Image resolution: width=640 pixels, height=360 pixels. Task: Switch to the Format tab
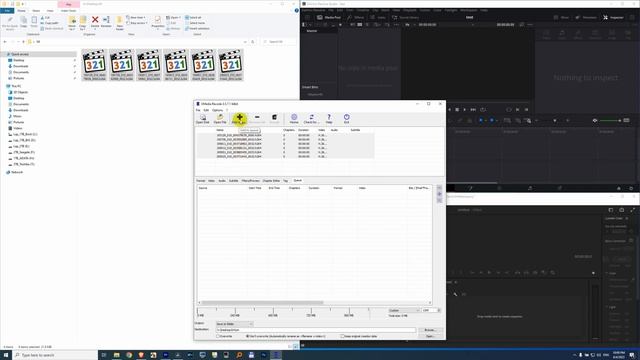point(201,180)
